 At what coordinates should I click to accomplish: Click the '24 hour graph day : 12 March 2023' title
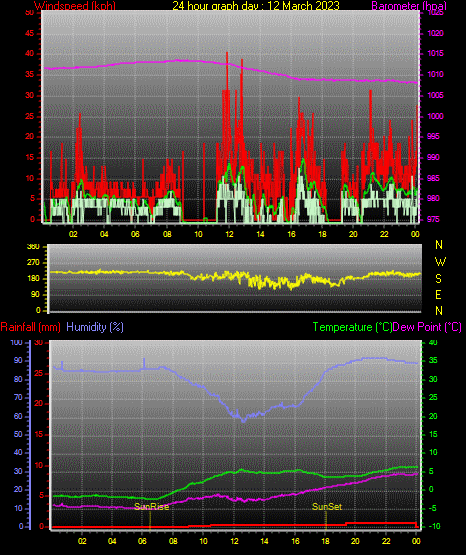(x=256, y=6)
